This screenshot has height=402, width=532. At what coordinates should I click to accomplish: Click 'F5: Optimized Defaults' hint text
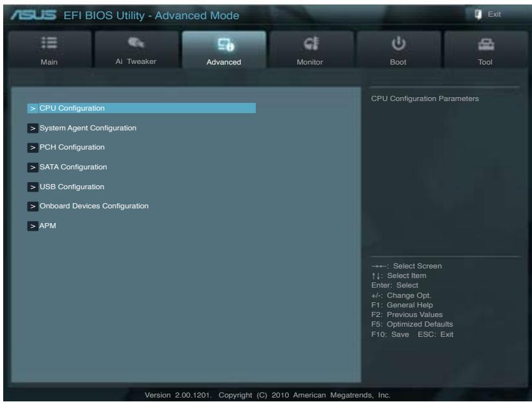pyautogui.click(x=412, y=324)
